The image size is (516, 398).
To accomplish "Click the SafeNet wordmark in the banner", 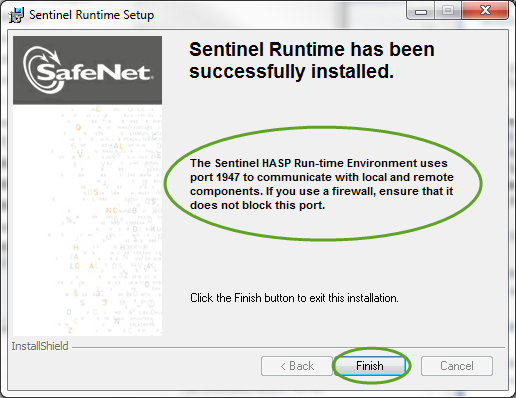I will (x=93, y=72).
